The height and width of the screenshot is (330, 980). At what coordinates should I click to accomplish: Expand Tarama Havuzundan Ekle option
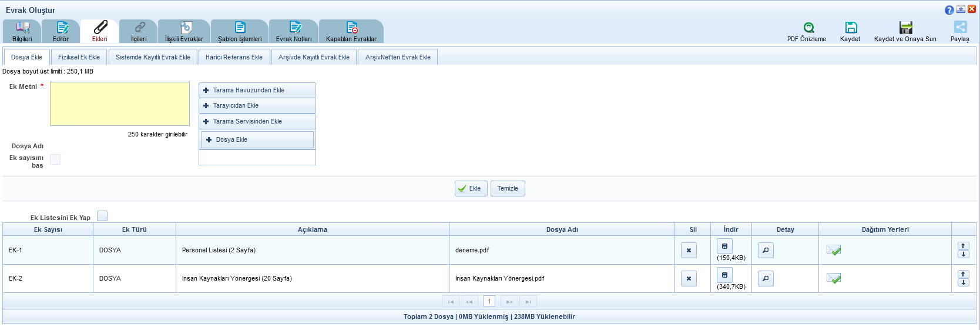click(x=257, y=90)
